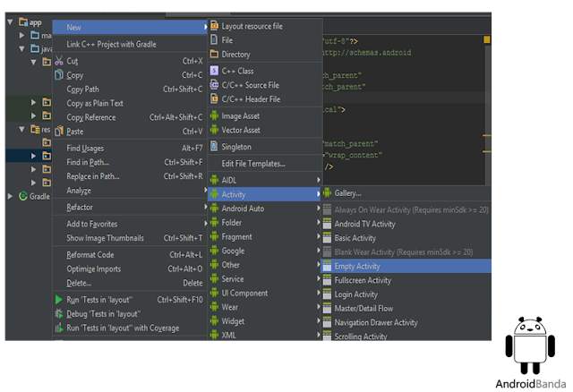
Task: Click the File document icon
Action: point(215,39)
